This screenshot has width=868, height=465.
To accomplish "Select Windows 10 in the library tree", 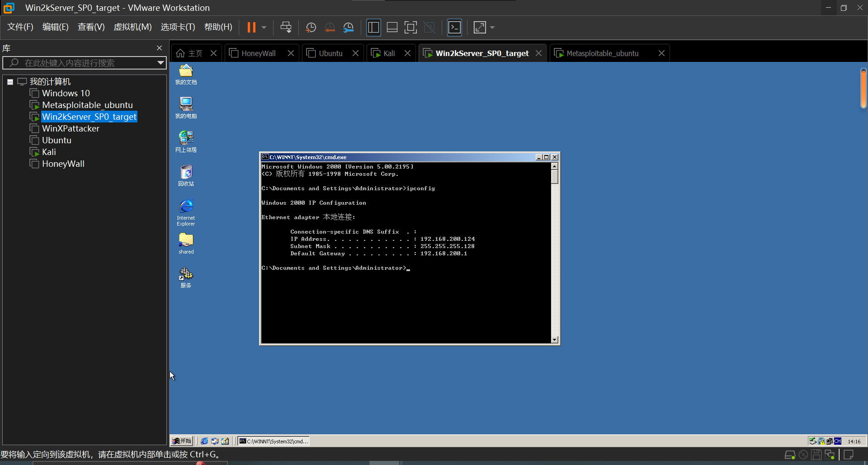I will 66,93.
